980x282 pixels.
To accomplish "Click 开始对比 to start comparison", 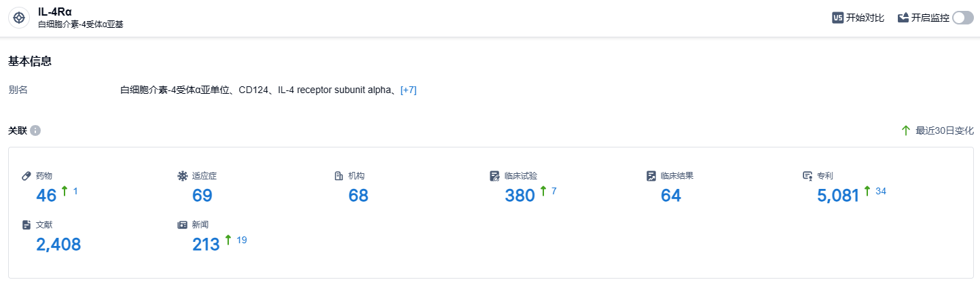I will (x=865, y=18).
